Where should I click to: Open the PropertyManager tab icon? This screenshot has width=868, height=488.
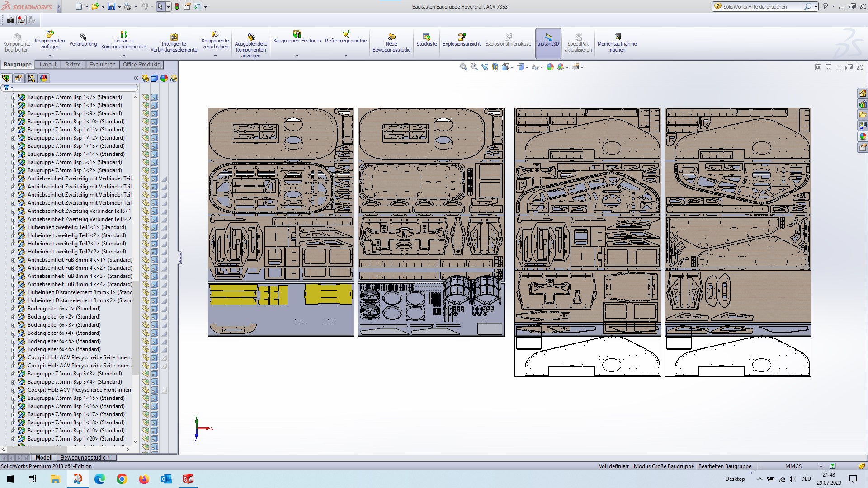point(19,78)
